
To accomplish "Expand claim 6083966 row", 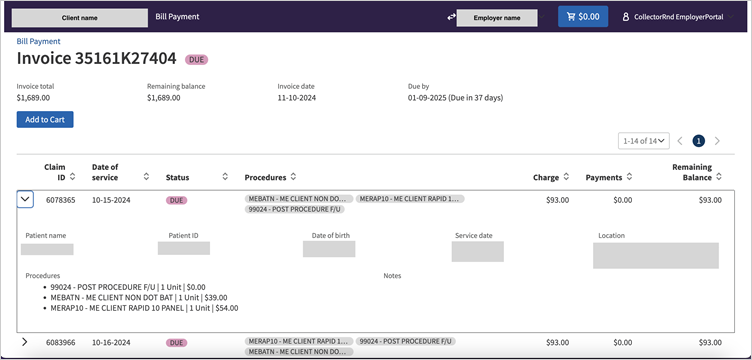I will [x=25, y=342].
